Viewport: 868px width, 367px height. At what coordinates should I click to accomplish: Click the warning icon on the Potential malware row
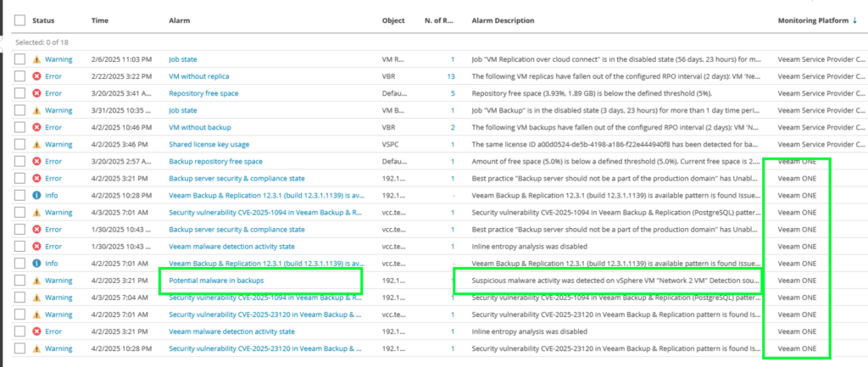(x=36, y=280)
